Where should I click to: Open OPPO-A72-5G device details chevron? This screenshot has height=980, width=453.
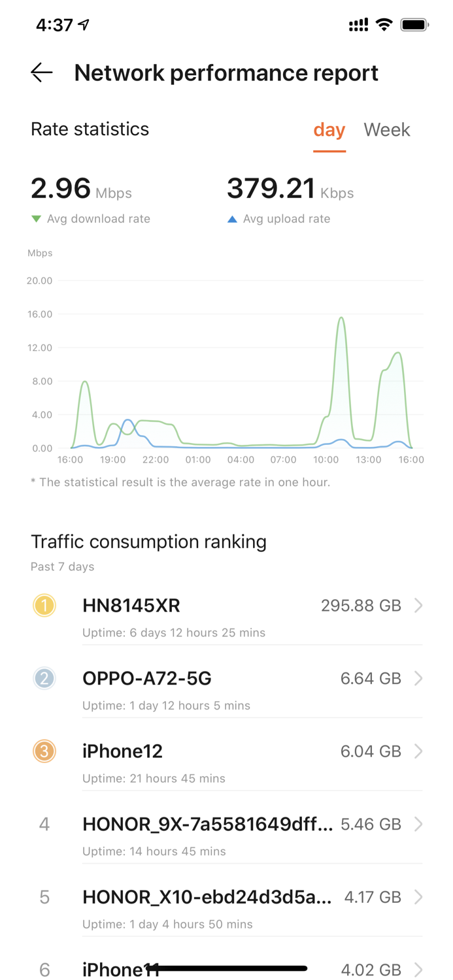[418, 678]
